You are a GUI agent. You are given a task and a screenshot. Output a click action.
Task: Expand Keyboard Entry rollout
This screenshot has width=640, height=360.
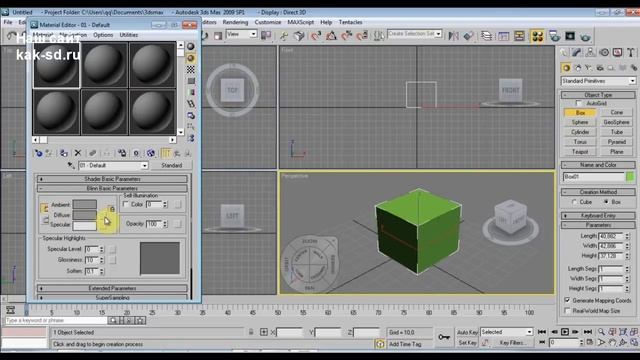(598, 216)
